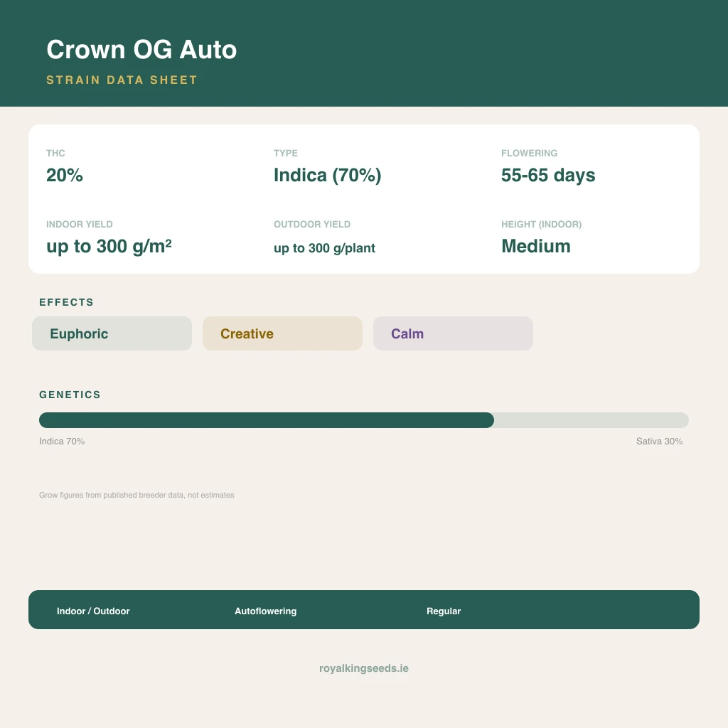Click the THC 20% value
728x728 pixels.
click(x=65, y=175)
